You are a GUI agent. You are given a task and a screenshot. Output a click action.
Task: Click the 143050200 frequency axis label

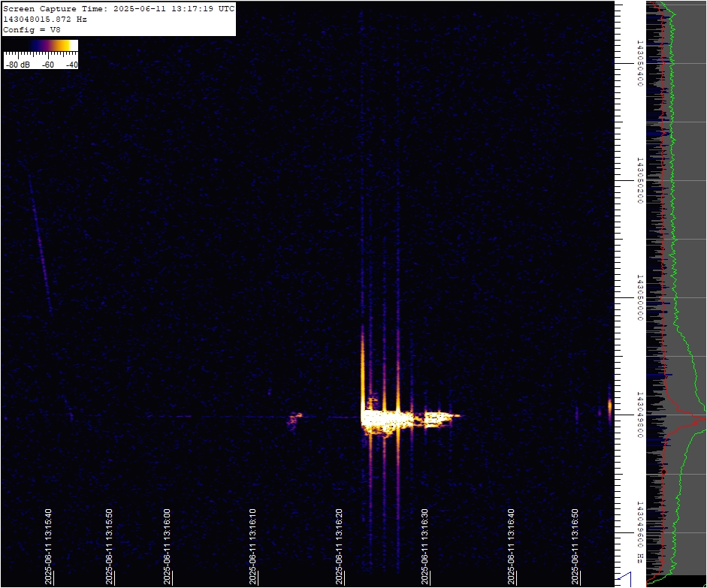[x=639, y=180]
